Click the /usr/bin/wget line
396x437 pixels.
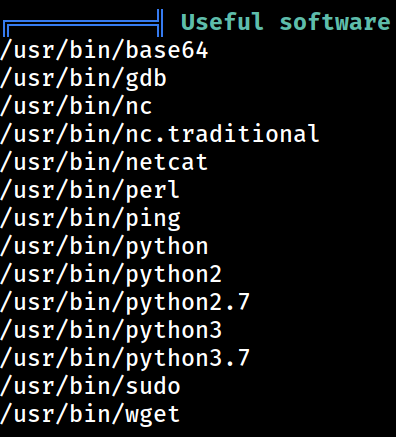pos(90,414)
